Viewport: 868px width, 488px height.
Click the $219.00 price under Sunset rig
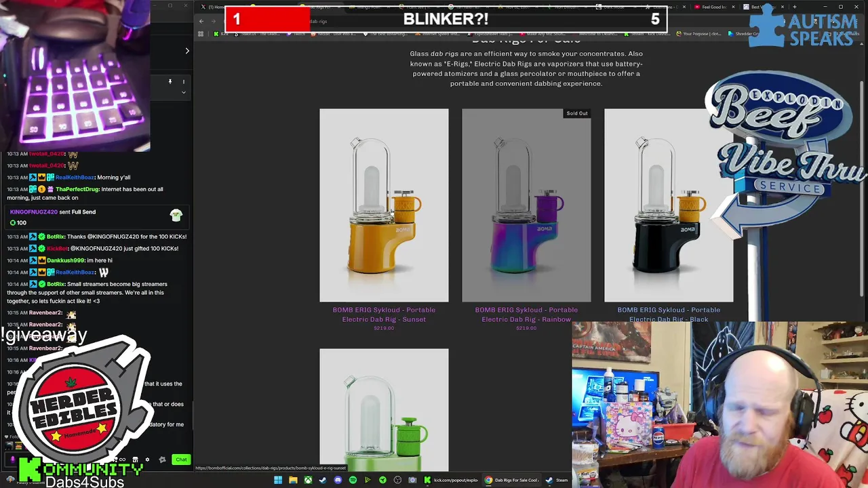click(384, 328)
